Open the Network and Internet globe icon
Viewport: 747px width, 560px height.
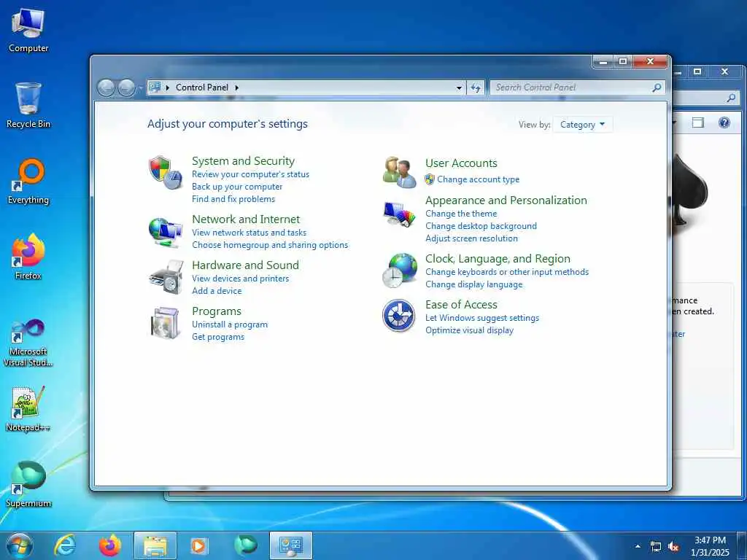(x=166, y=232)
